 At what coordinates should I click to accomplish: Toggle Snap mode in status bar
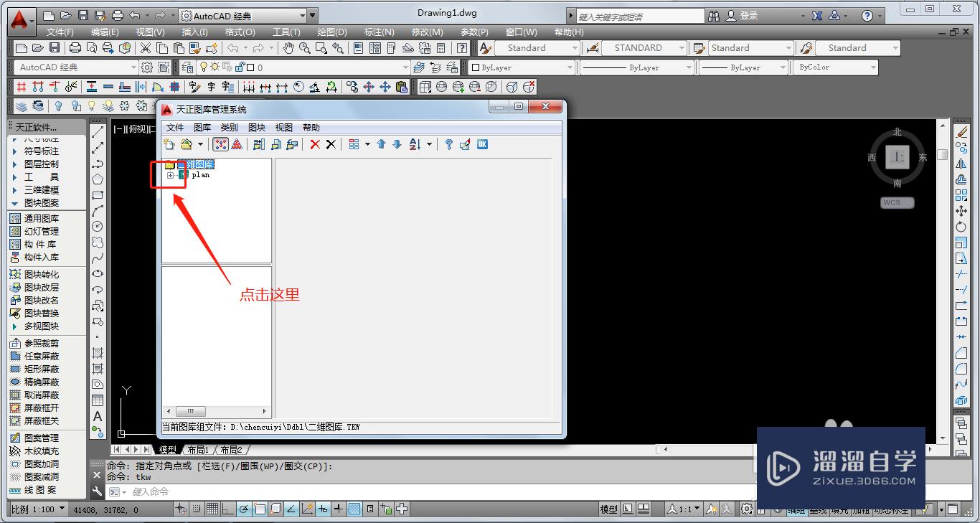197,509
